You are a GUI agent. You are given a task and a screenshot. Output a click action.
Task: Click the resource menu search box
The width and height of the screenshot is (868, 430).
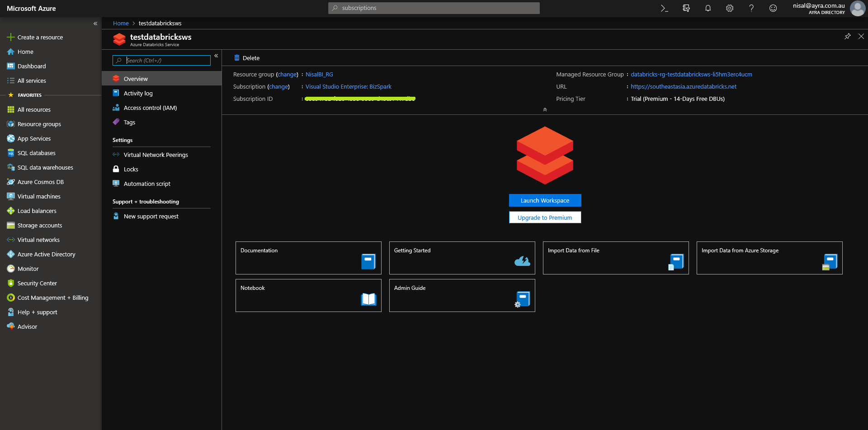click(161, 60)
